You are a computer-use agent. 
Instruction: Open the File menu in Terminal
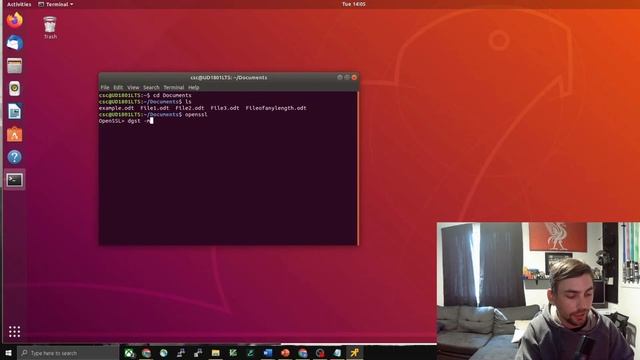point(105,87)
